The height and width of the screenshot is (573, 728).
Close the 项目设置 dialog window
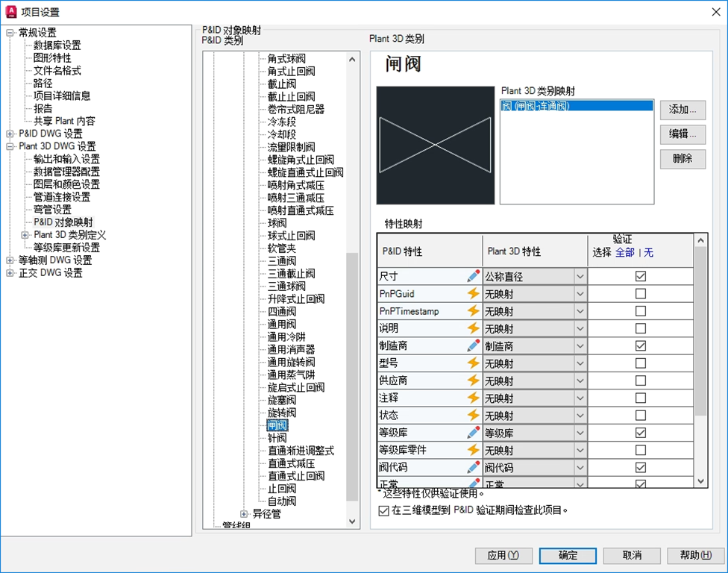coord(716,12)
